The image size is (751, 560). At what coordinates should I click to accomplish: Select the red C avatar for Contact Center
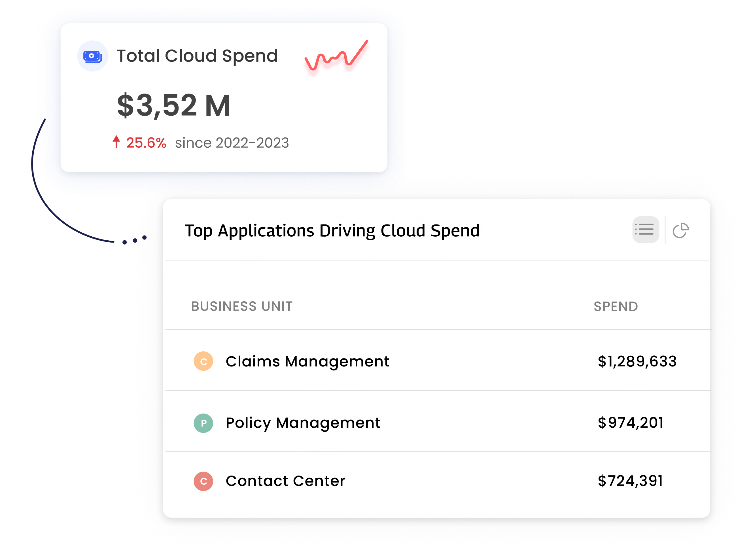(203, 481)
